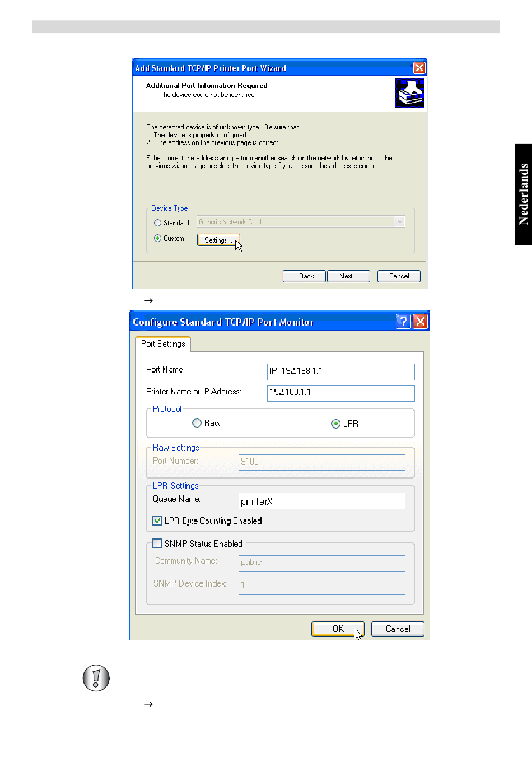Toggle LPR Byte Counting Enabled checkbox
The width and height of the screenshot is (532, 757).
pyautogui.click(x=158, y=521)
